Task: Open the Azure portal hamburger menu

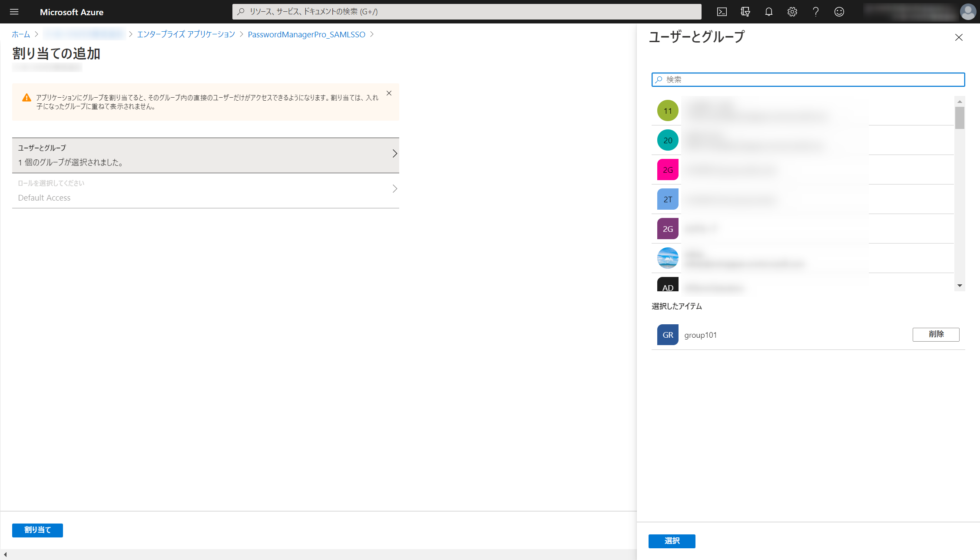Action: (14, 12)
